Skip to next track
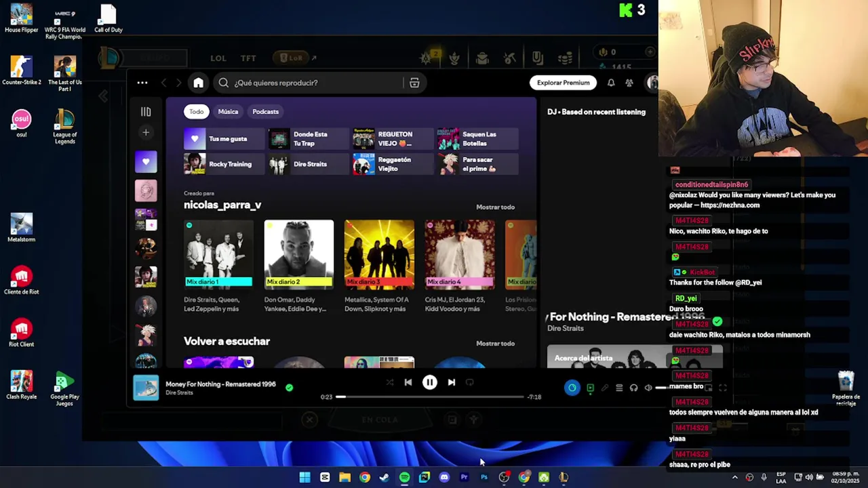Image resolution: width=868 pixels, height=488 pixels. click(452, 382)
